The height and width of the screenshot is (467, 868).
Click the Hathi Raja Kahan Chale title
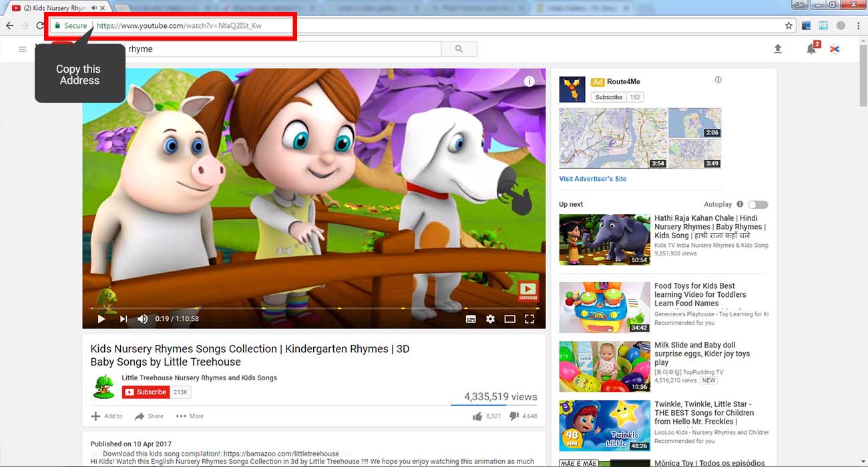710,227
